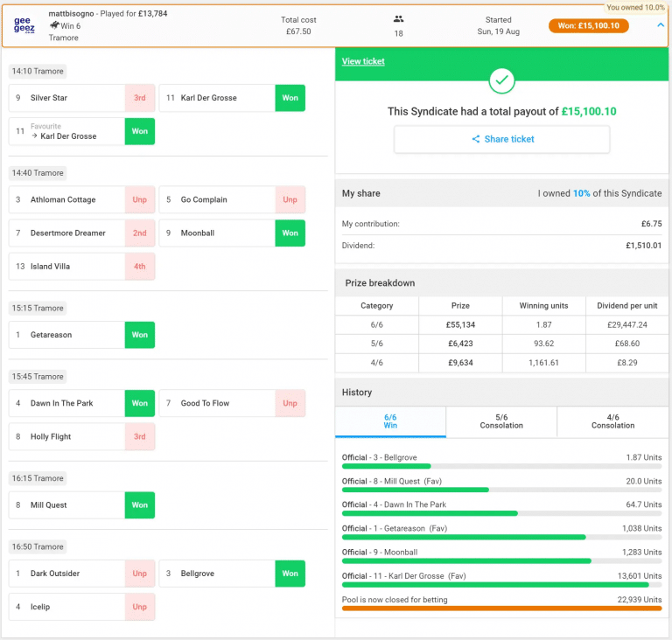
Task: Click the geegeez logo icon
Action: [x=23, y=25]
